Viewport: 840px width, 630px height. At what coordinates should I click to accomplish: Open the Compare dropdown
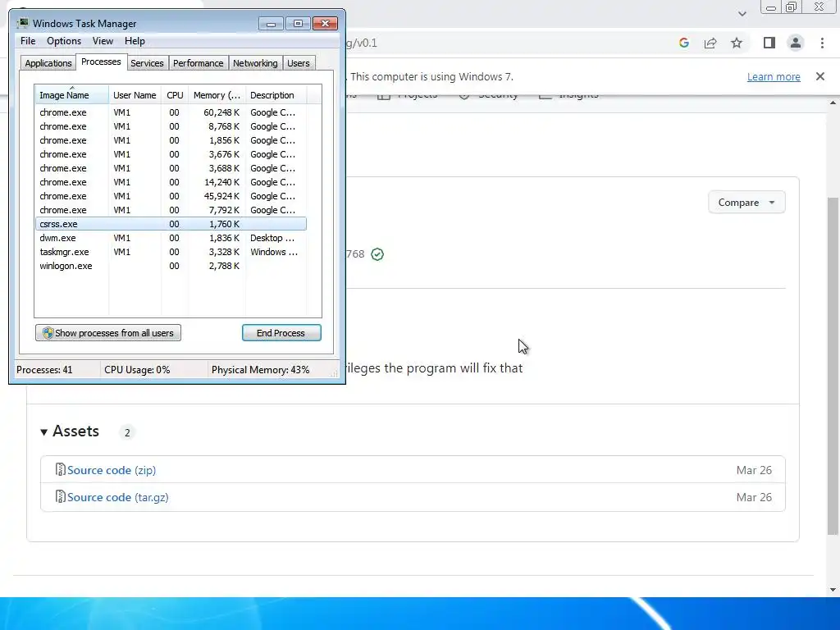(746, 203)
